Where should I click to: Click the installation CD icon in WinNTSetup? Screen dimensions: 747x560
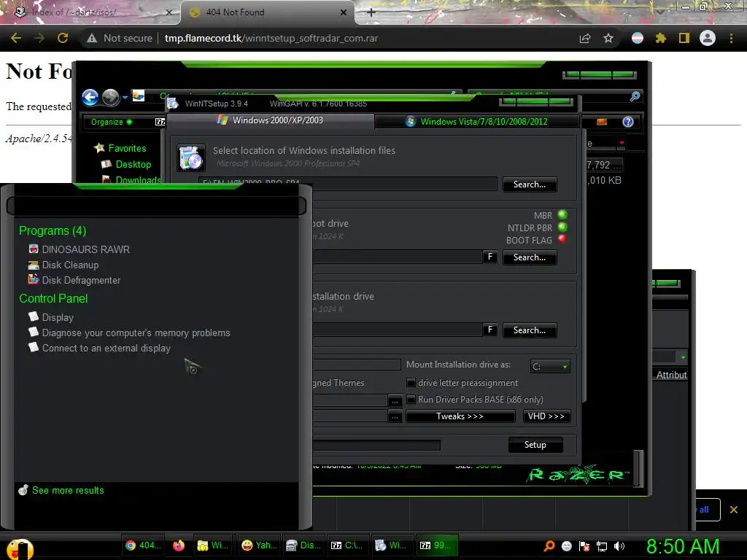[x=191, y=157]
